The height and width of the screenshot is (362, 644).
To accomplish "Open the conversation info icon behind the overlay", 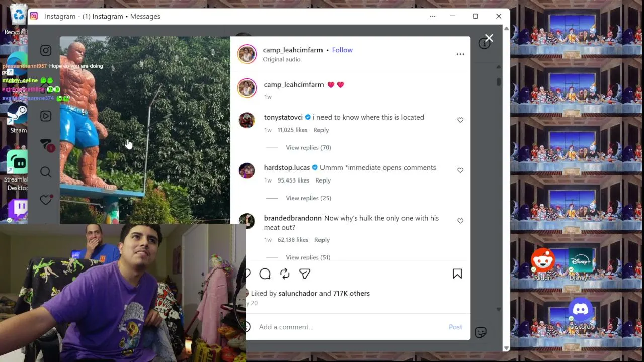I will click(x=485, y=44).
